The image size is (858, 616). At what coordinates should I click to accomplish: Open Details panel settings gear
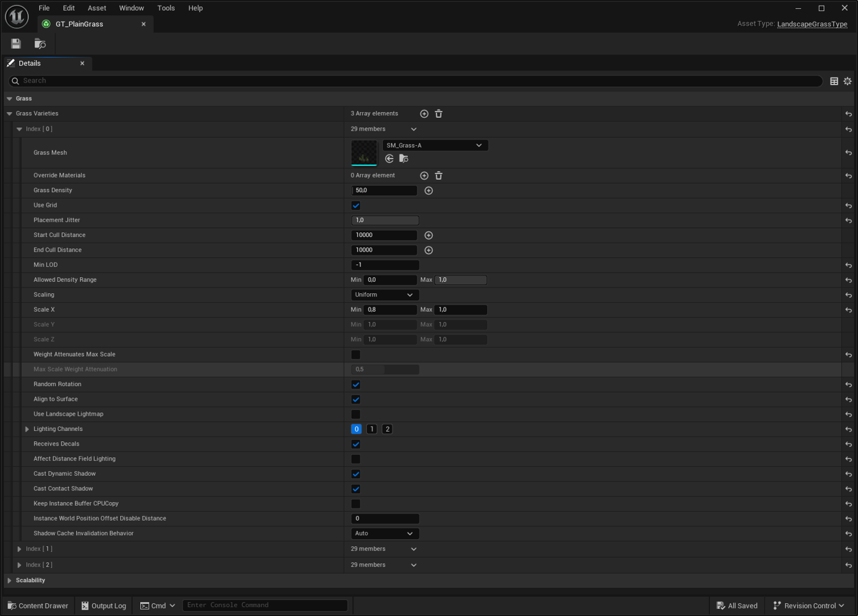[x=847, y=81]
